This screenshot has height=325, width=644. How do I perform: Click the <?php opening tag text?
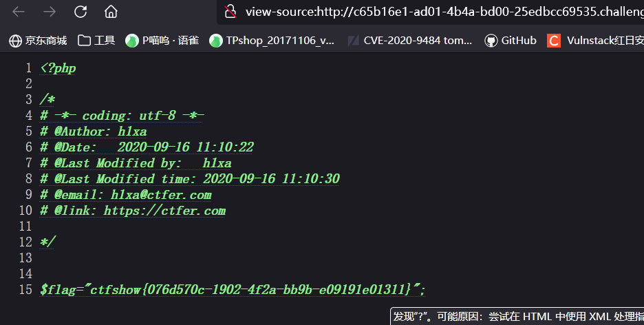58,67
